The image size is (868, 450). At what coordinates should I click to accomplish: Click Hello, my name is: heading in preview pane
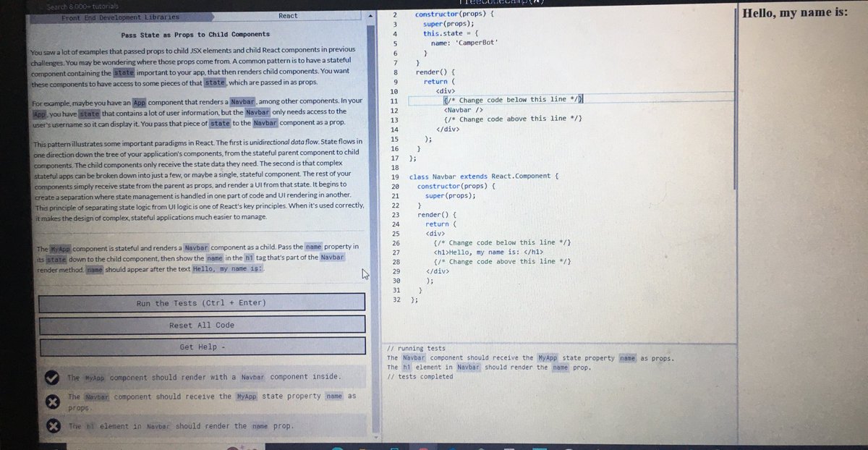tap(795, 12)
